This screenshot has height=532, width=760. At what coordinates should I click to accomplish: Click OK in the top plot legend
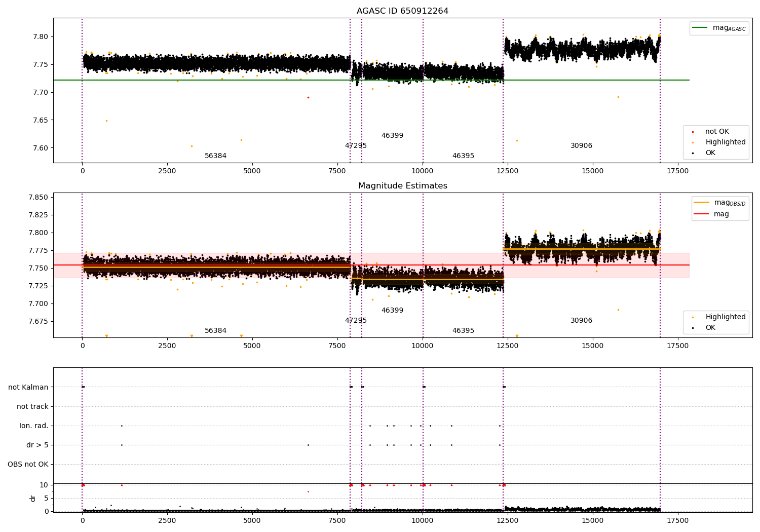click(x=710, y=153)
